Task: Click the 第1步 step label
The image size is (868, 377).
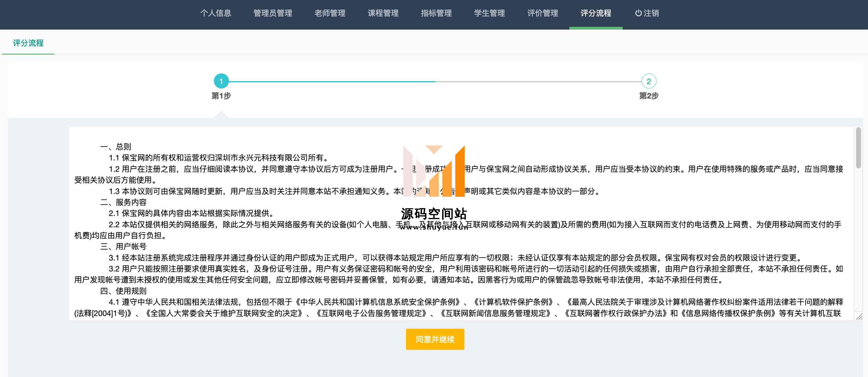Action: coord(221,96)
